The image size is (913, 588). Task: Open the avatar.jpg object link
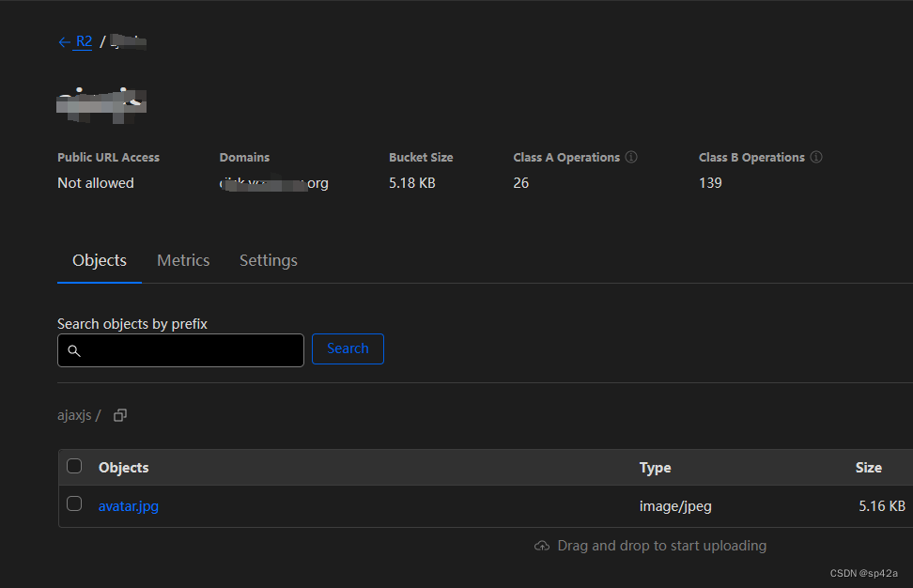(x=128, y=506)
